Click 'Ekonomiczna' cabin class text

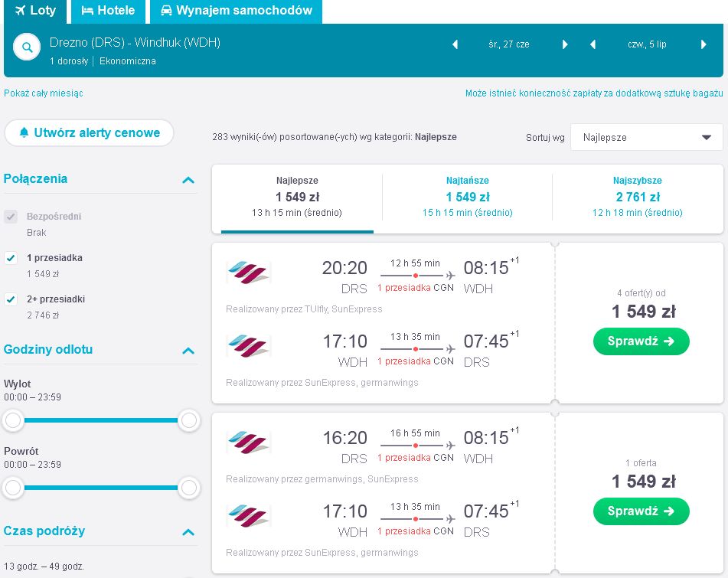(x=128, y=61)
